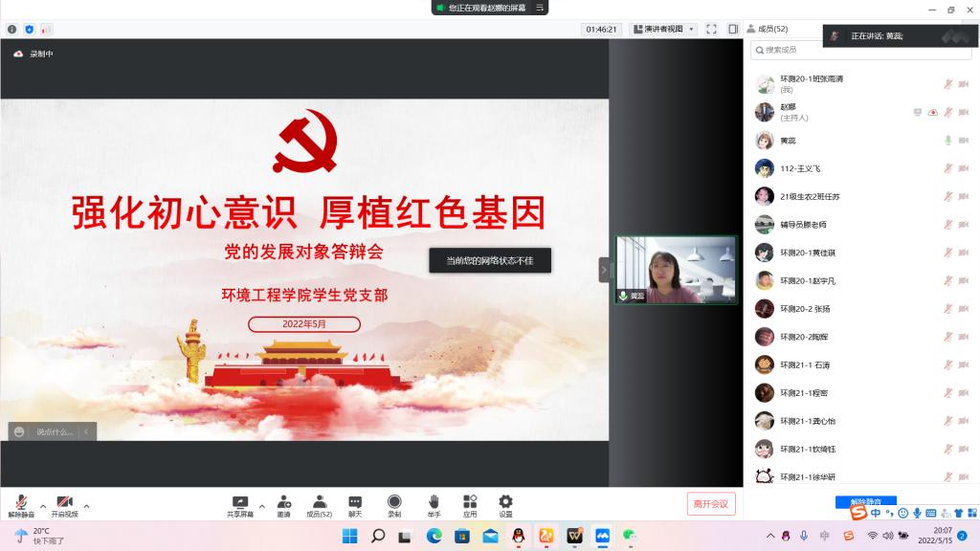The height and width of the screenshot is (551, 980).
Task: Open the 设置 settings gear
Action: [505, 501]
